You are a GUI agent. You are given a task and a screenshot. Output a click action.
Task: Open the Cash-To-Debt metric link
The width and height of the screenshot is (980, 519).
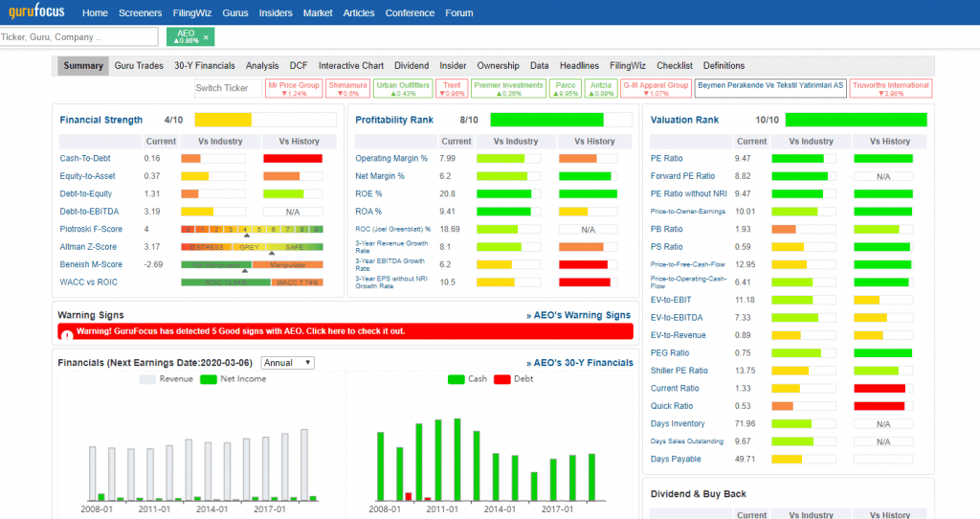(85, 158)
